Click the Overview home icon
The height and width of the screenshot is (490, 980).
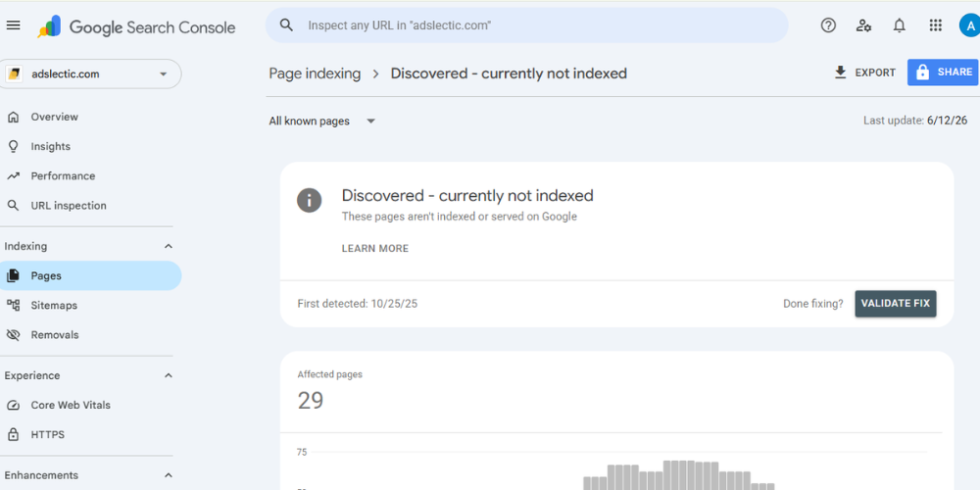coord(13,117)
